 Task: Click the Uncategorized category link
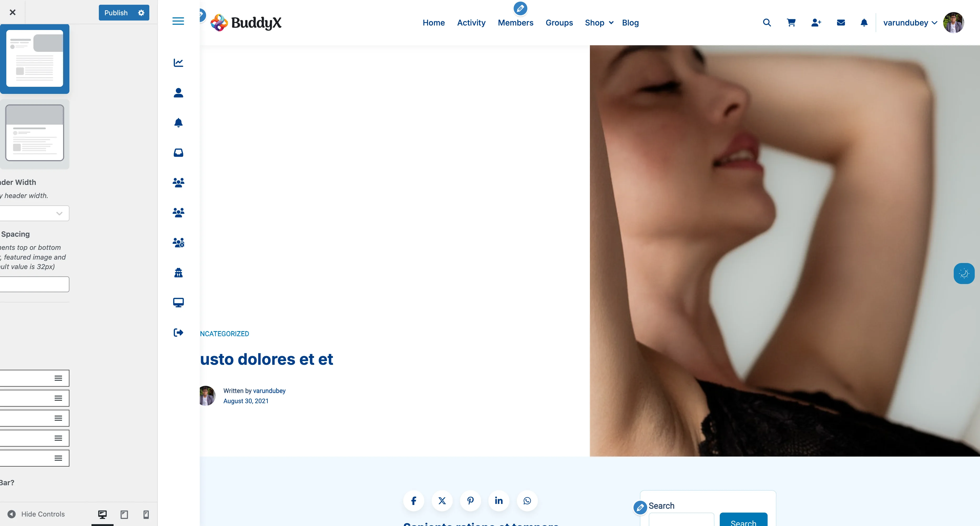[224, 334]
